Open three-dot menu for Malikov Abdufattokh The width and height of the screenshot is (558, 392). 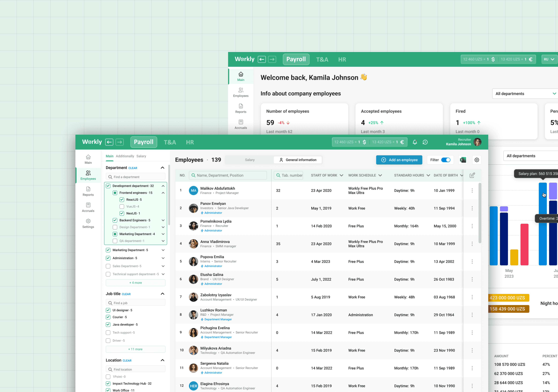click(472, 191)
